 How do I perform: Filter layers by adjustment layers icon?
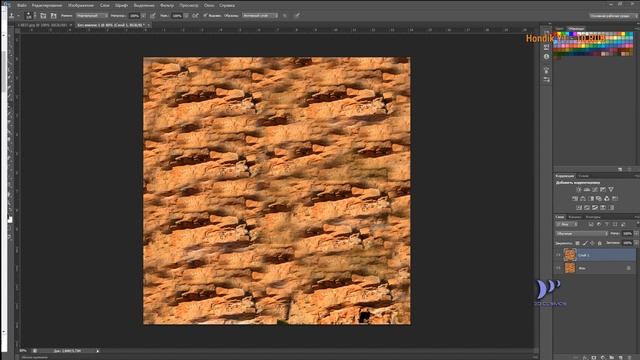point(599,224)
